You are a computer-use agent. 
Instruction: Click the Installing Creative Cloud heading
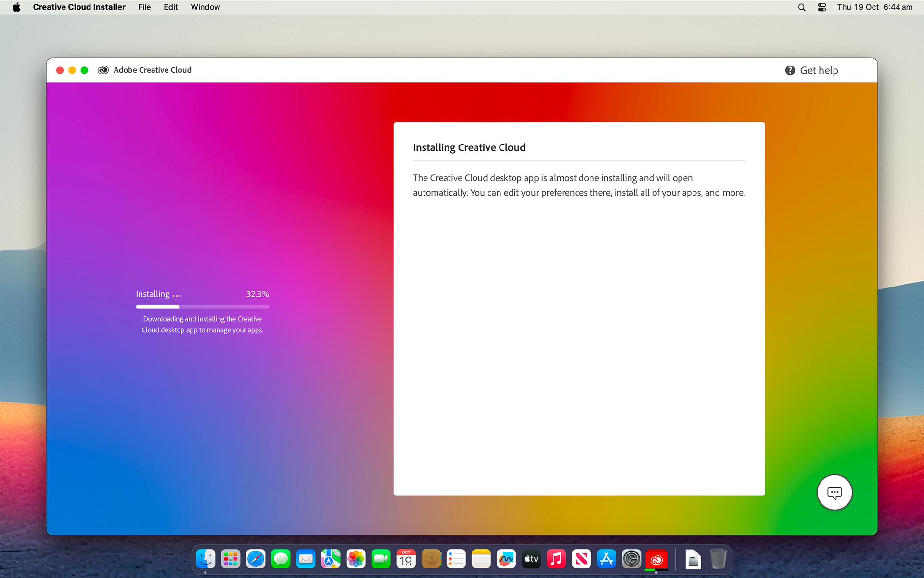469,147
